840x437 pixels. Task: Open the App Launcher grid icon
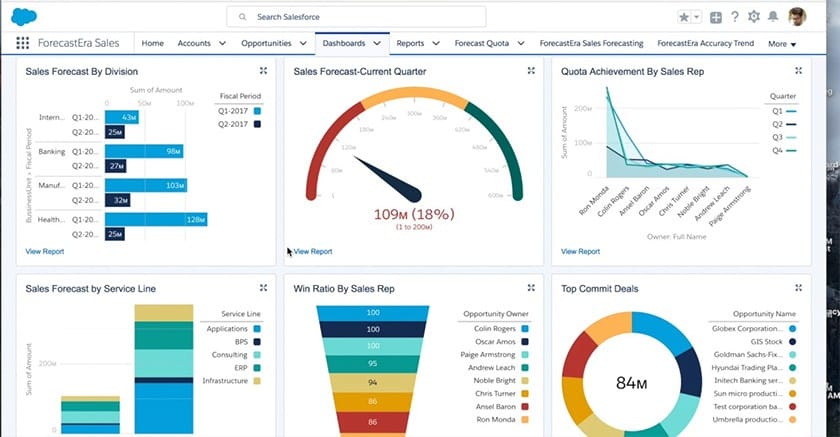point(22,43)
